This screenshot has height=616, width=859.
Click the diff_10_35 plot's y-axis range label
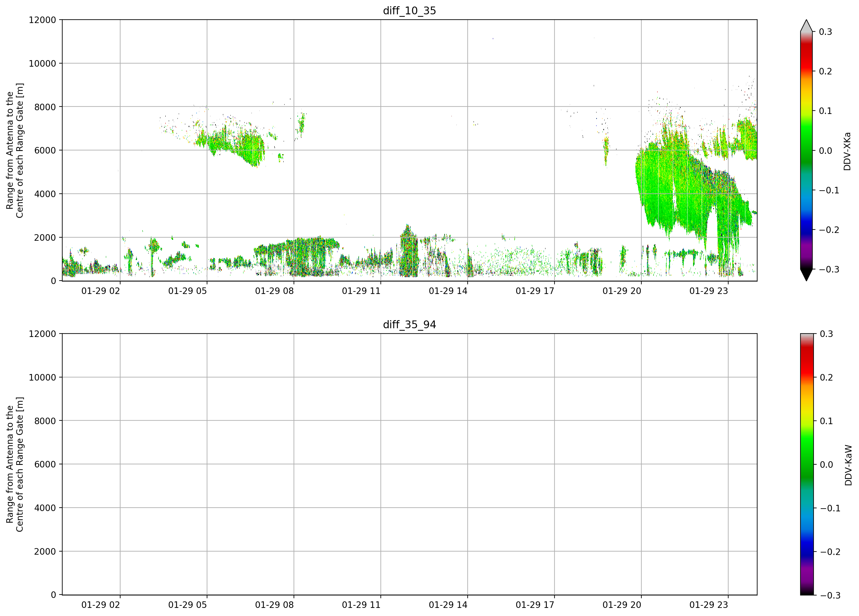click(15, 150)
